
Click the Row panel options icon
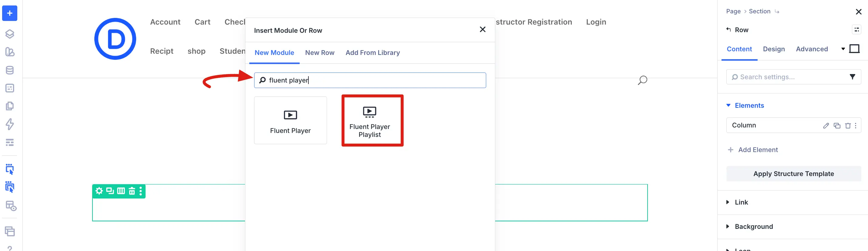pyautogui.click(x=856, y=30)
